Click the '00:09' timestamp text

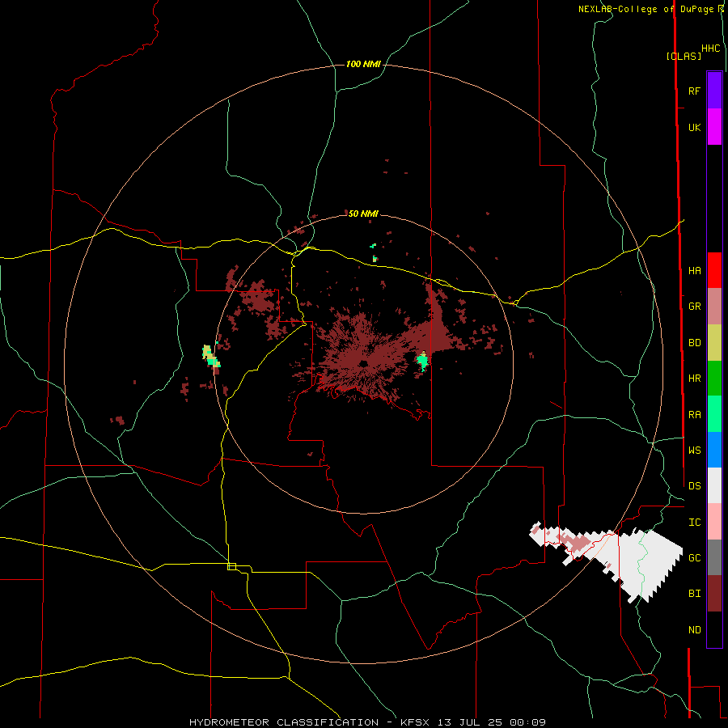click(x=527, y=722)
